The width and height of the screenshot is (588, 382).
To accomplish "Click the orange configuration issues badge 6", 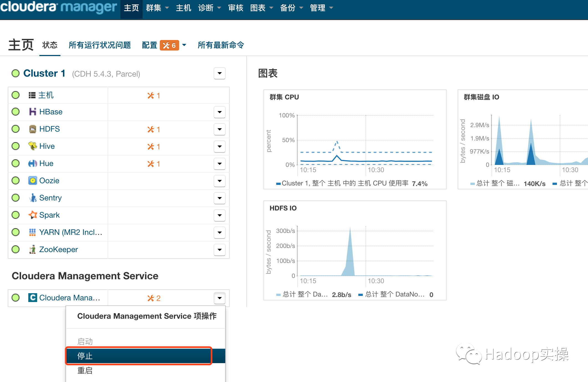I will [x=169, y=45].
